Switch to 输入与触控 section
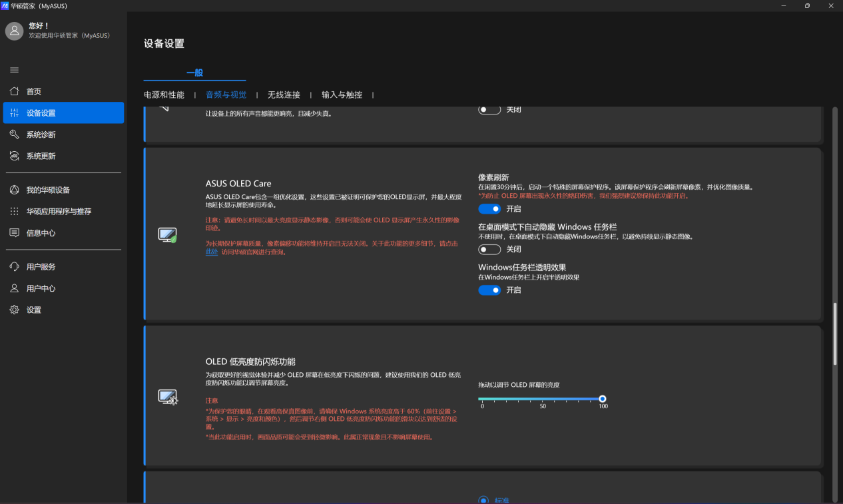 pos(342,95)
